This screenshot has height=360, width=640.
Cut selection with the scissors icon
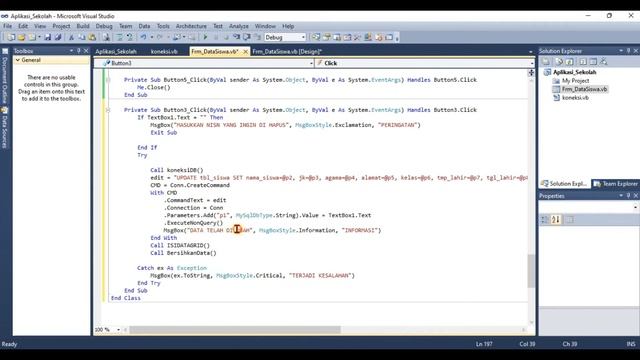click(71, 37)
